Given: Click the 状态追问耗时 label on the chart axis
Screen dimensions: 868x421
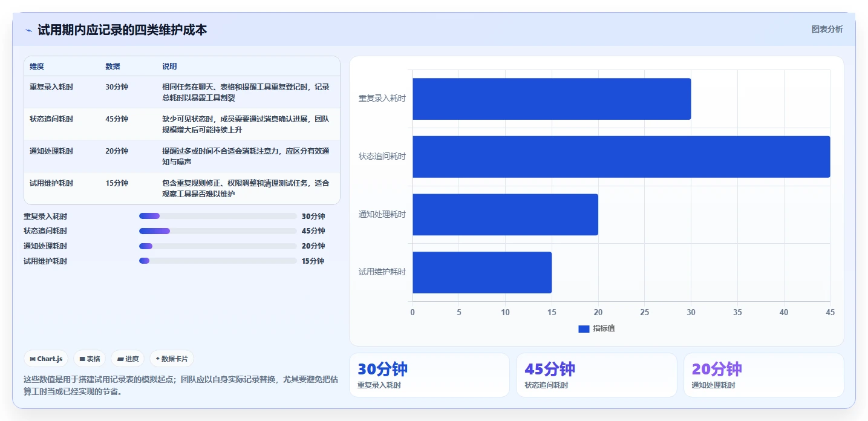Looking at the screenshot, I should [382, 156].
